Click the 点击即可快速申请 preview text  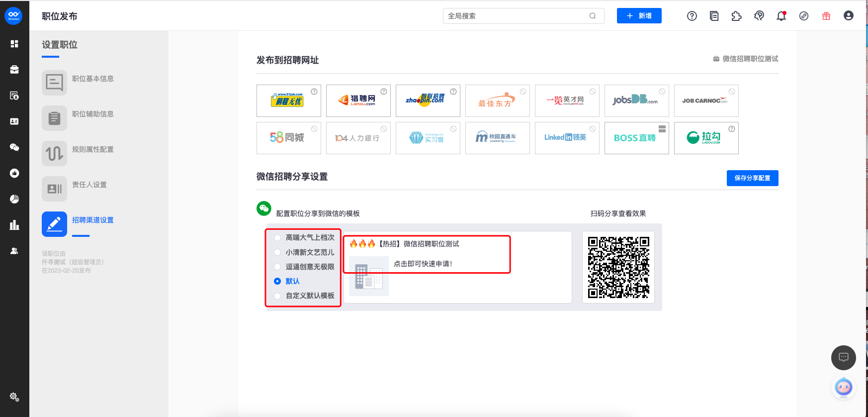click(423, 264)
